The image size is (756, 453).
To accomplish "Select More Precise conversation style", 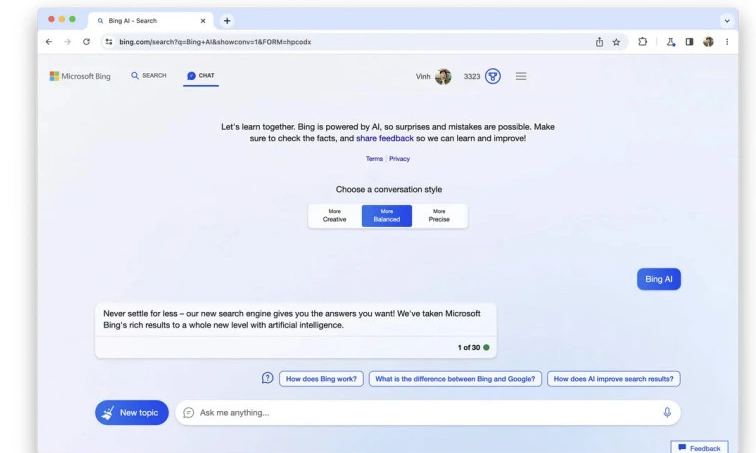I will pyautogui.click(x=439, y=215).
